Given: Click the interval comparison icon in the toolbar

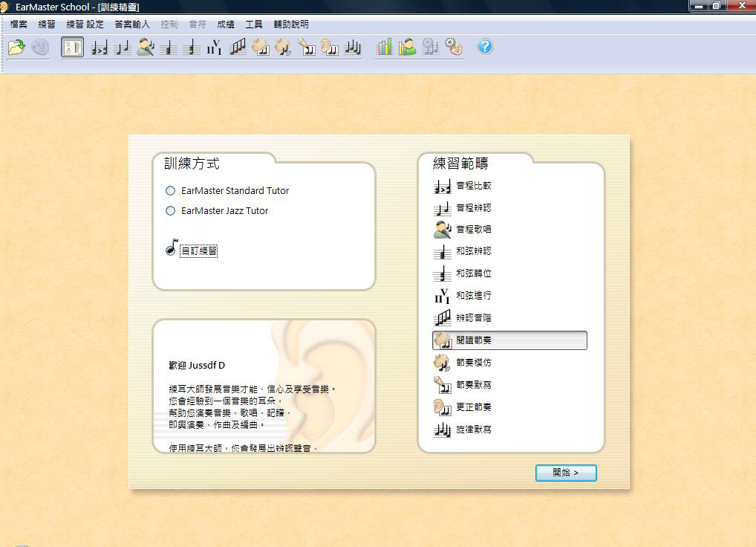Looking at the screenshot, I should [x=99, y=48].
